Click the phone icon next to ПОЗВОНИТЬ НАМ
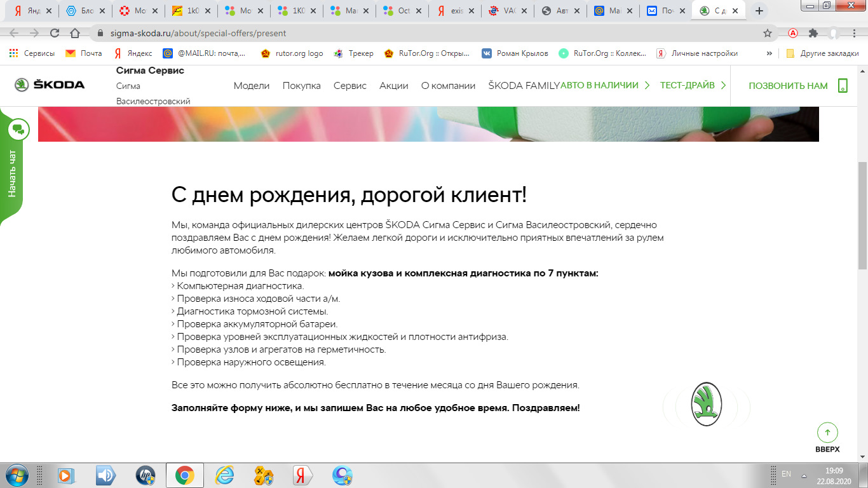 point(843,86)
